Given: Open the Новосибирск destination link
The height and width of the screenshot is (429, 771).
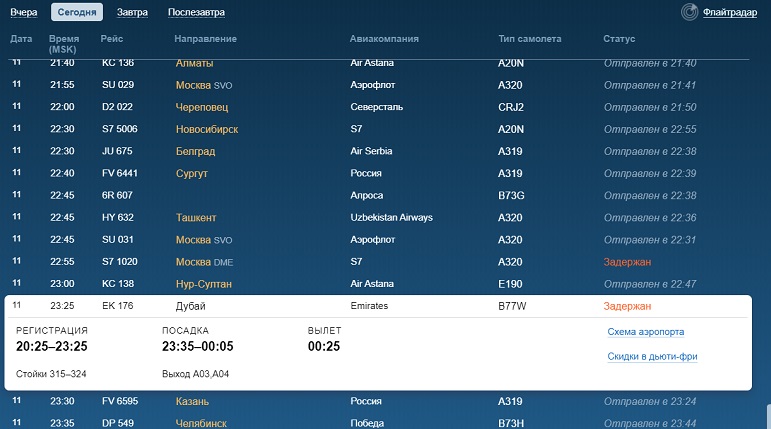Looking at the screenshot, I should coord(207,129).
